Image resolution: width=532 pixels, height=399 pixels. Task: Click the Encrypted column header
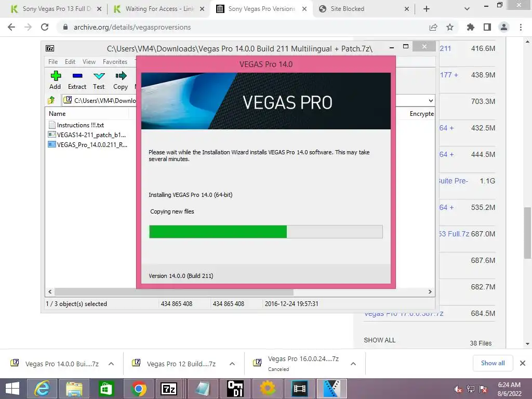[x=421, y=114]
